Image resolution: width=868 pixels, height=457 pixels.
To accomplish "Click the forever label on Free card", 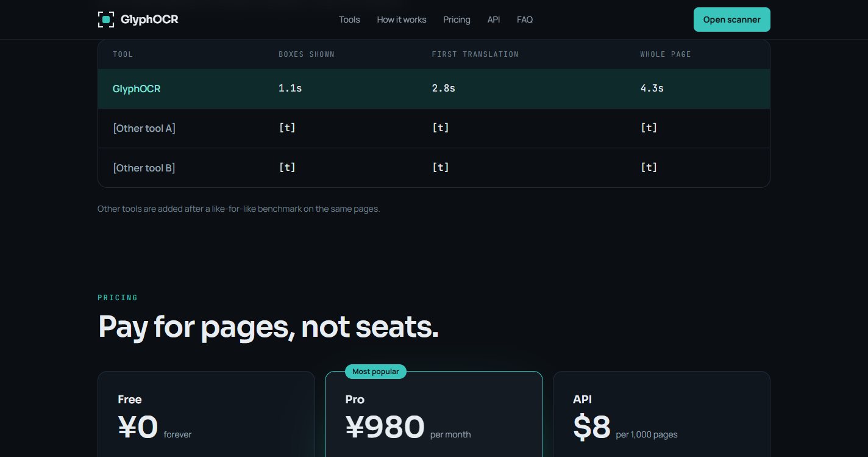I will click(x=177, y=434).
